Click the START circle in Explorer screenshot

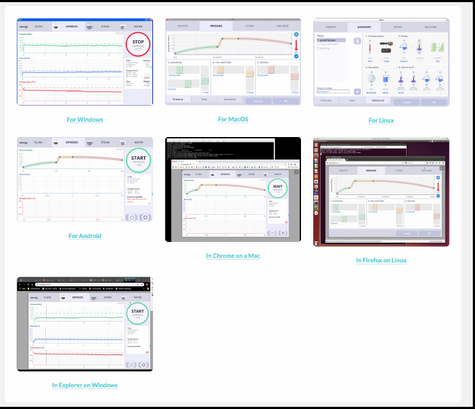pos(137,313)
